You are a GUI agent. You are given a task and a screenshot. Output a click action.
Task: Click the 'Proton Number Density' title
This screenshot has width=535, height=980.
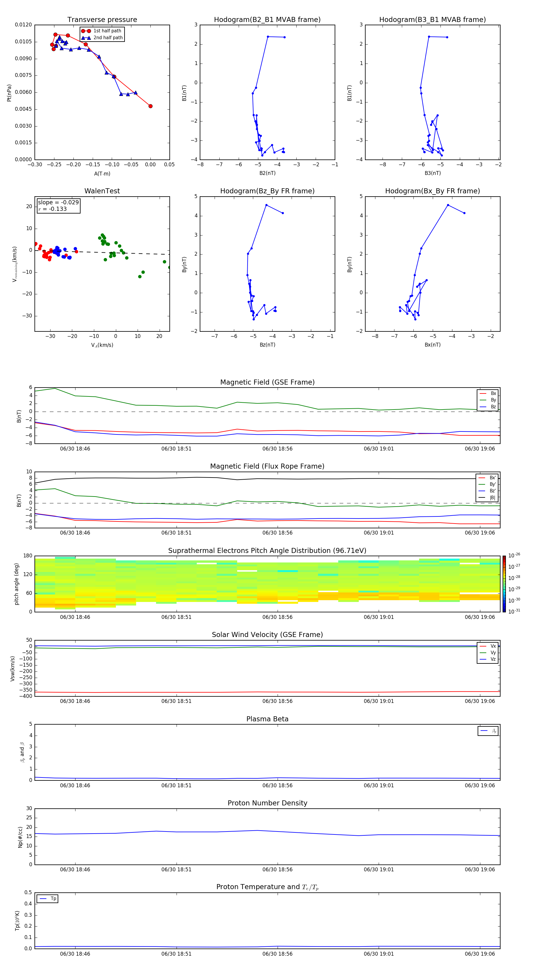point(267,803)
